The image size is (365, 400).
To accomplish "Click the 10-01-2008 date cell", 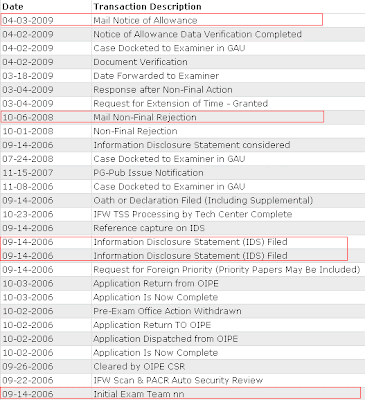I will coord(28,131).
